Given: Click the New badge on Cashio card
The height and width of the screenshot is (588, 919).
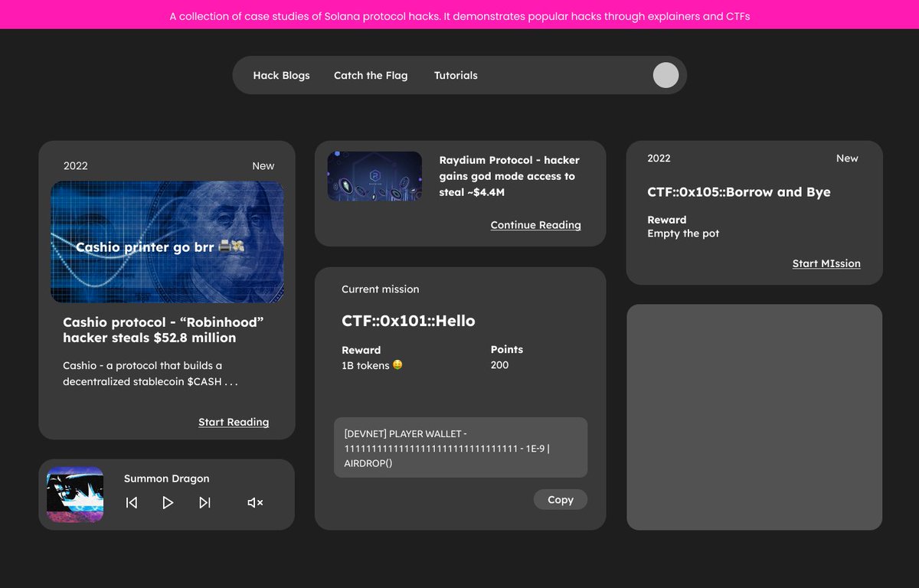Looking at the screenshot, I should tap(263, 166).
